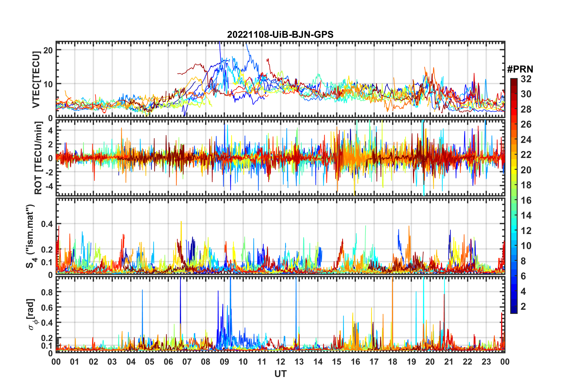Click colorbar tick label 32
Screen dimensions: 561x392
point(526,79)
